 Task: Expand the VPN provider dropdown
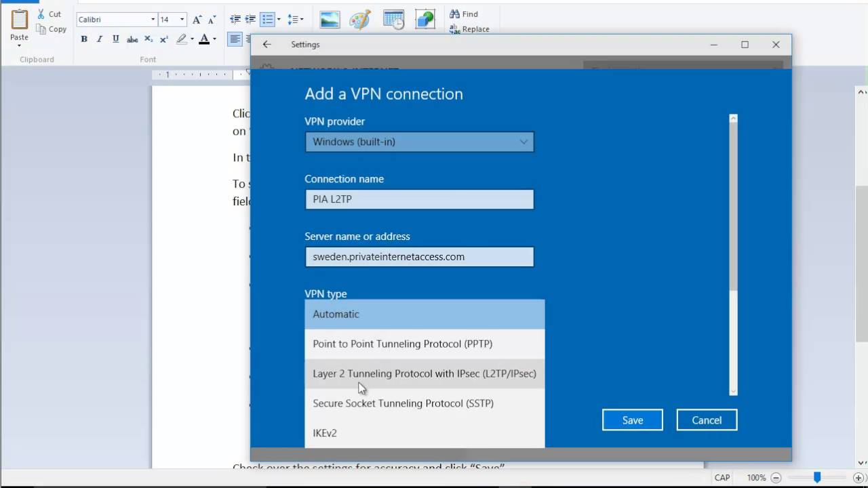pos(419,142)
